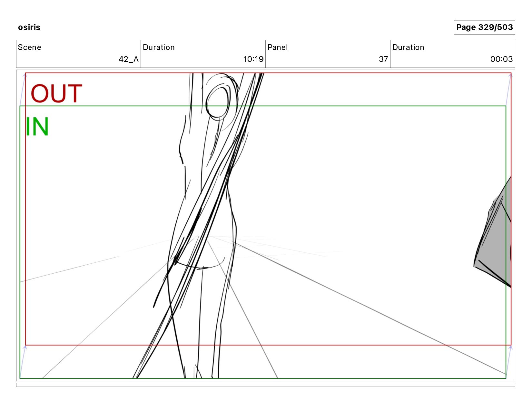Viewport: 532px width, 411px height.
Task: Click the storyboard panel sketch thumbnail
Action: (x=265, y=225)
